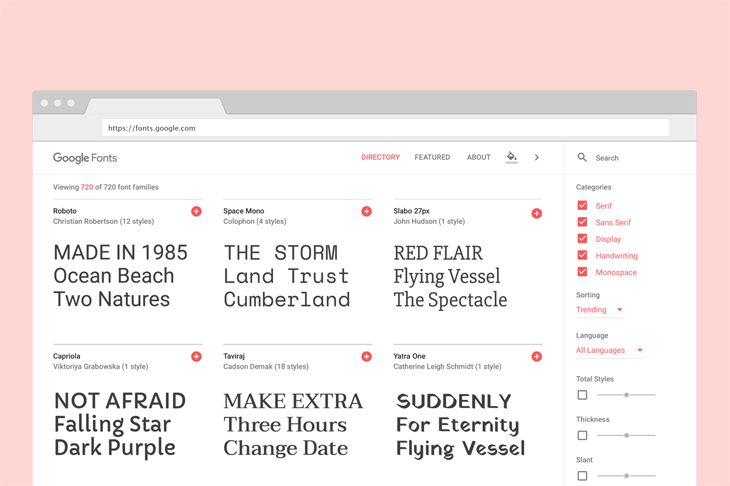Open the About tab
Image resolution: width=730 pixels, height=486 pixels.
(479, 157)
